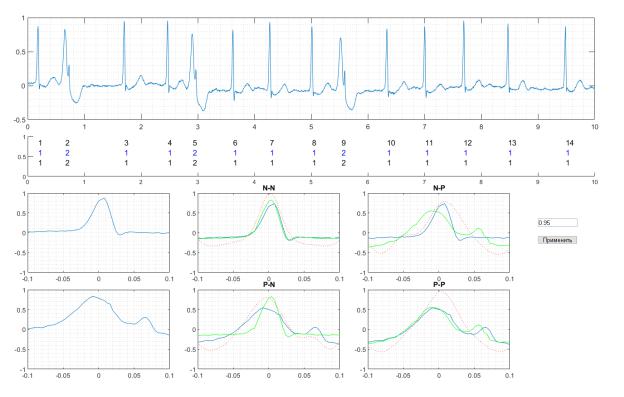The width and height of the screenshot is (624, 397).
Task: Click the 0.95 threshold input field
Action: [557, 223]
